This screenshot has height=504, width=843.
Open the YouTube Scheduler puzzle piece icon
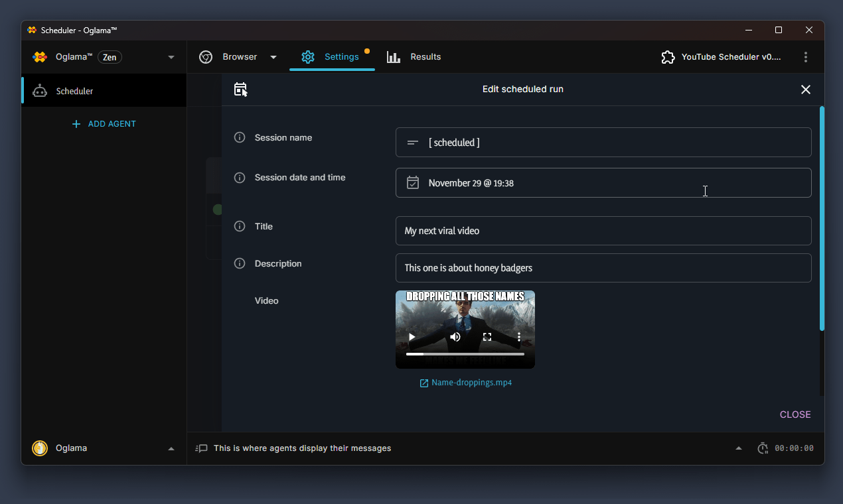pos(668,57)
